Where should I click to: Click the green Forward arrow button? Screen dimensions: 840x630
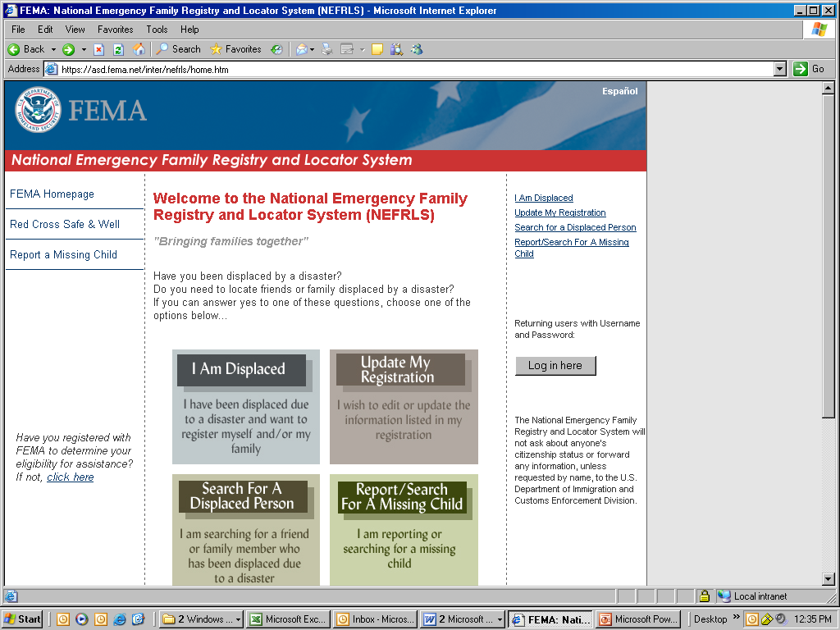pos(68,49)
